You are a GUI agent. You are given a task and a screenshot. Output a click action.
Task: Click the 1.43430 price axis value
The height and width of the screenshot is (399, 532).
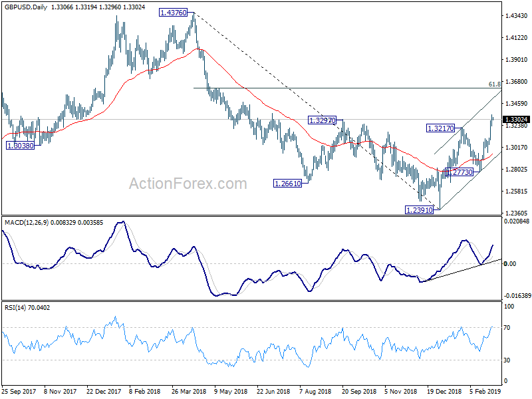pyautogui.click(x=517, y=15)
